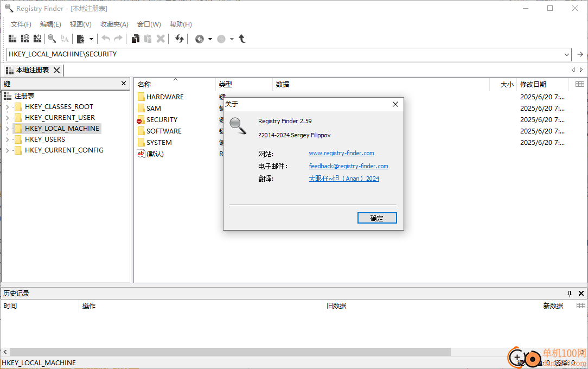The image size is (588, 369).
Task: Click the 确定 button in About dialog
Action: [377, 218]
